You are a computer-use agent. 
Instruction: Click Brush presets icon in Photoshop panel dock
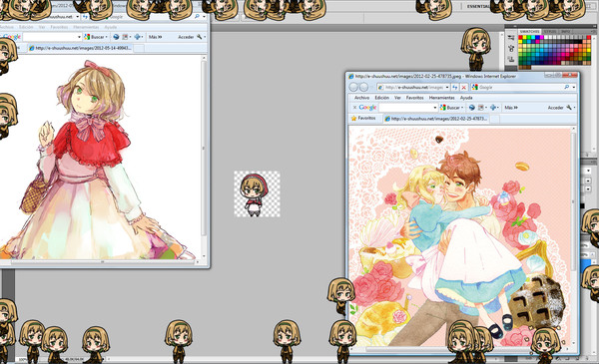pyautogui.click(x=511, y=37)
